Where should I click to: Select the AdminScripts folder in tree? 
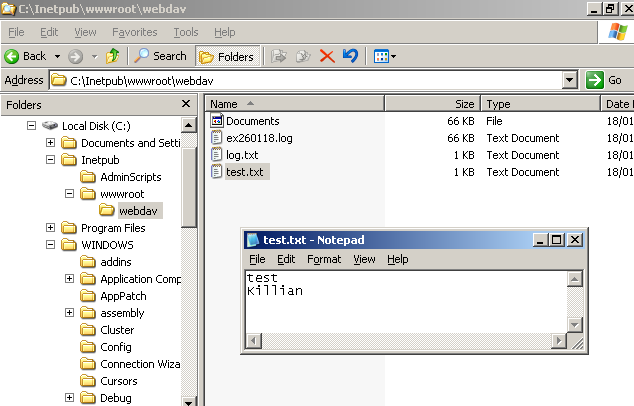131,177
